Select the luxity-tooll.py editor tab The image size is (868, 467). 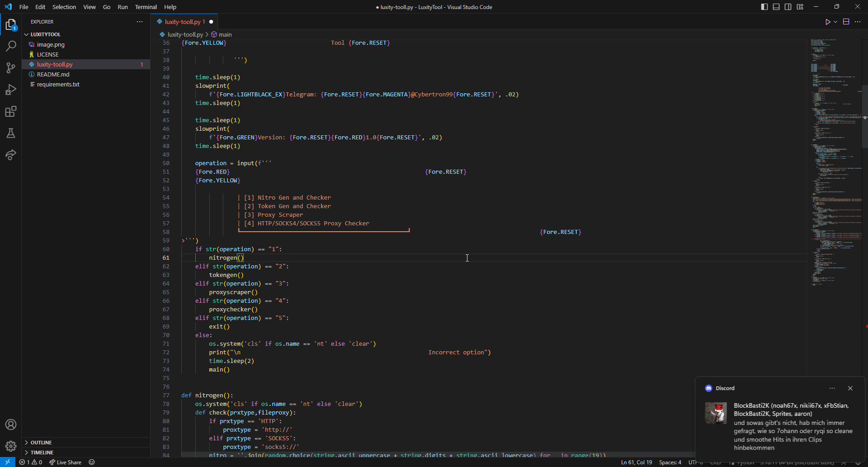click(182, 22)
